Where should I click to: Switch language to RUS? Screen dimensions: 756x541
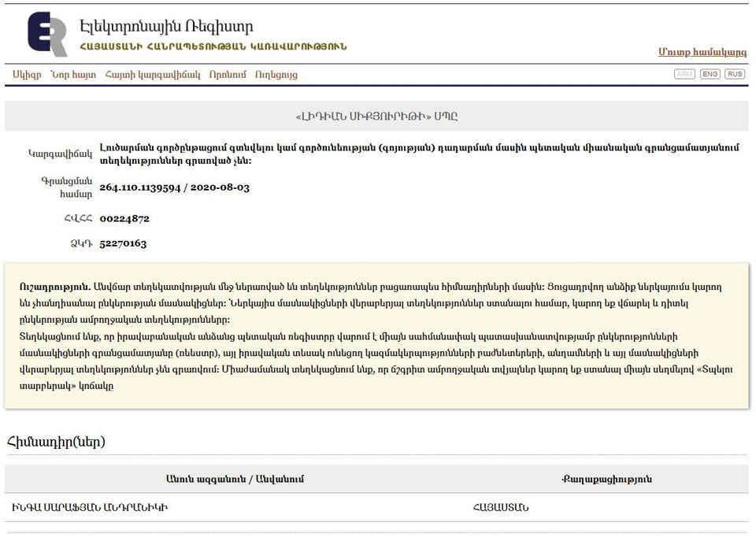click(x=734, y=74)
